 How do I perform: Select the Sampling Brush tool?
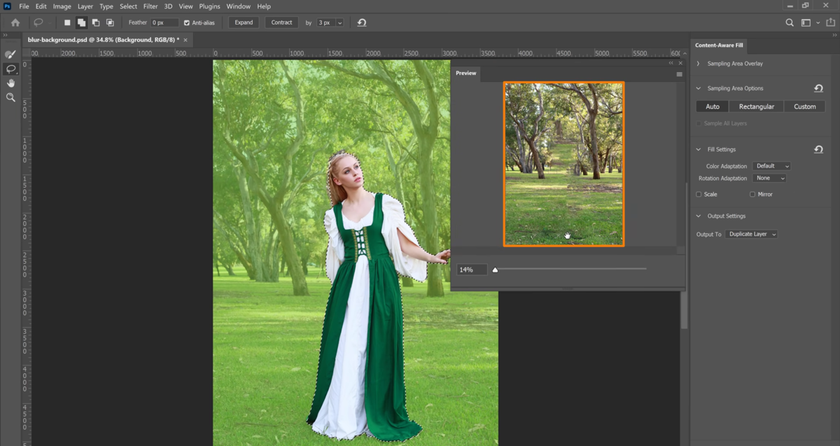click(x=10, y=55)
